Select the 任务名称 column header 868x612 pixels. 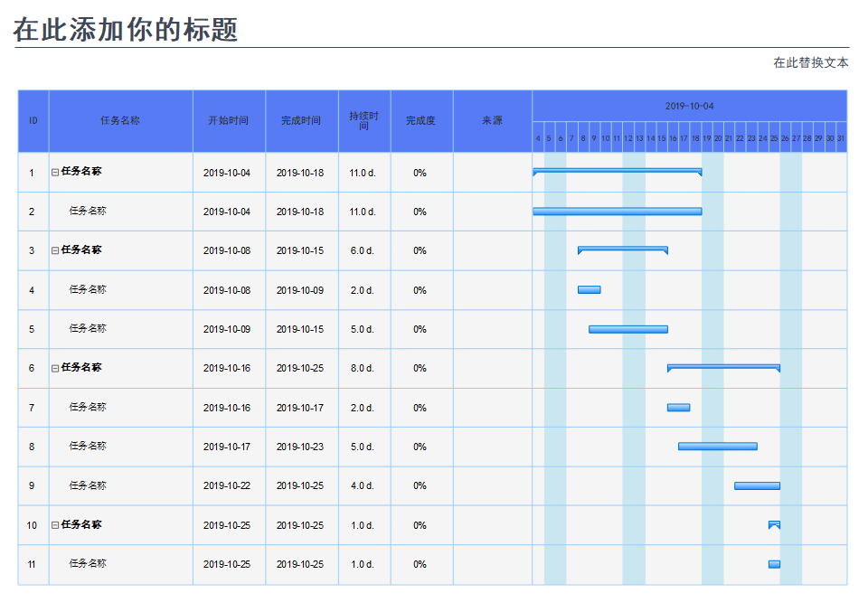click(x=120, y=120)
